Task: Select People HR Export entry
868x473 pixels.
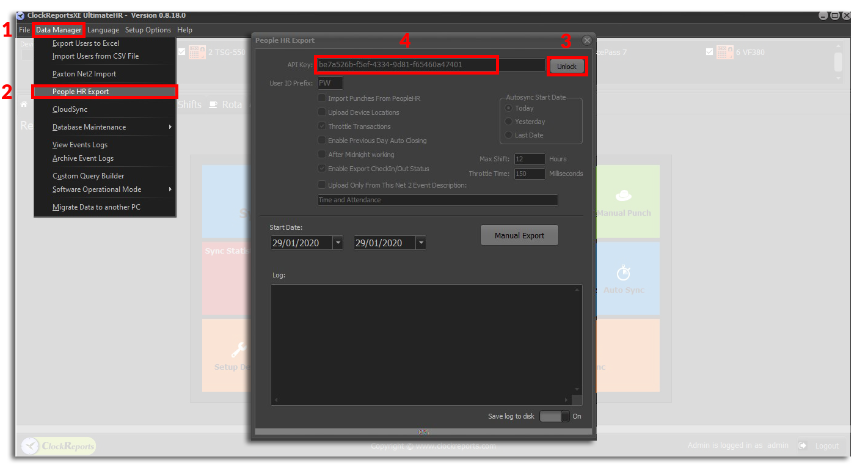Action: (105, 92)
